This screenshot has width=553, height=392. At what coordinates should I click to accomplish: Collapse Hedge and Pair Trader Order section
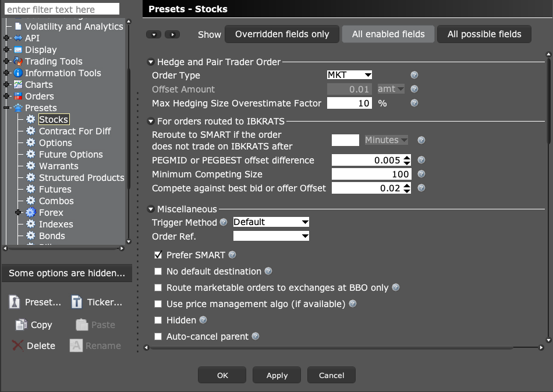tap(151, 62)
